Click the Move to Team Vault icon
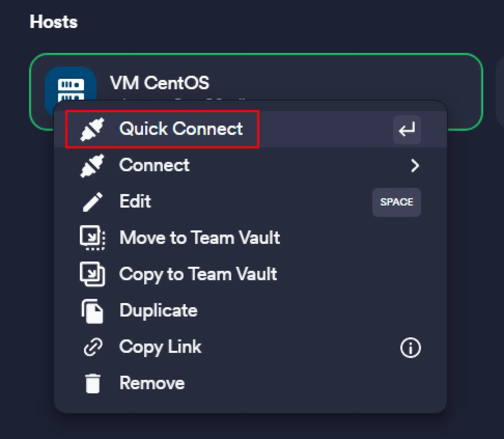This screenshot has height=439, width=504. pyautogui.click(x=93, y=238)
